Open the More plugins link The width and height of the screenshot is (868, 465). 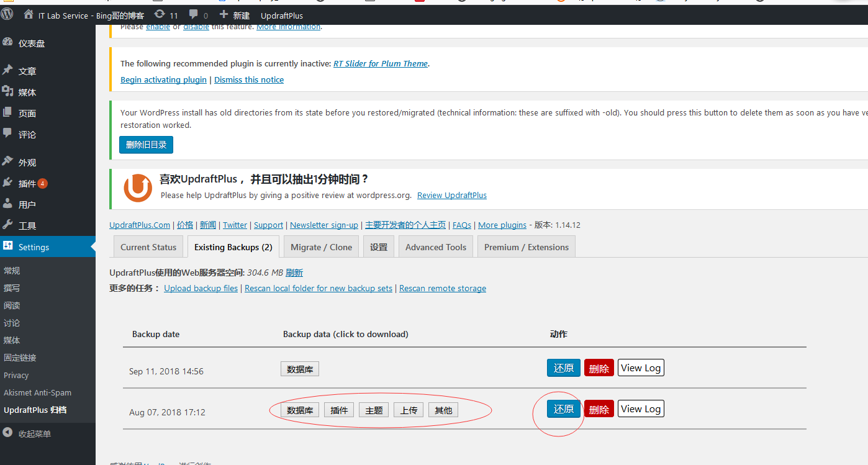coord(502,225)
